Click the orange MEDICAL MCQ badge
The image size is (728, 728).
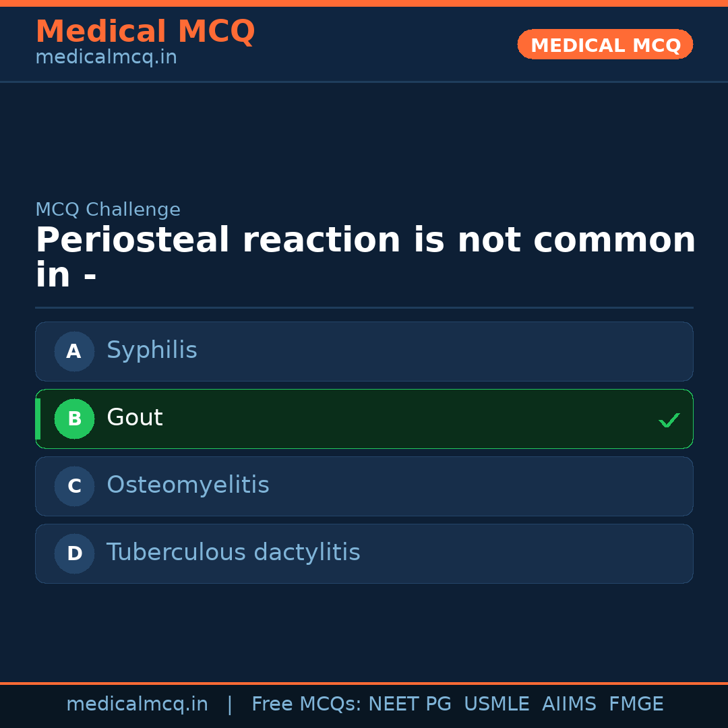[605, 44]
